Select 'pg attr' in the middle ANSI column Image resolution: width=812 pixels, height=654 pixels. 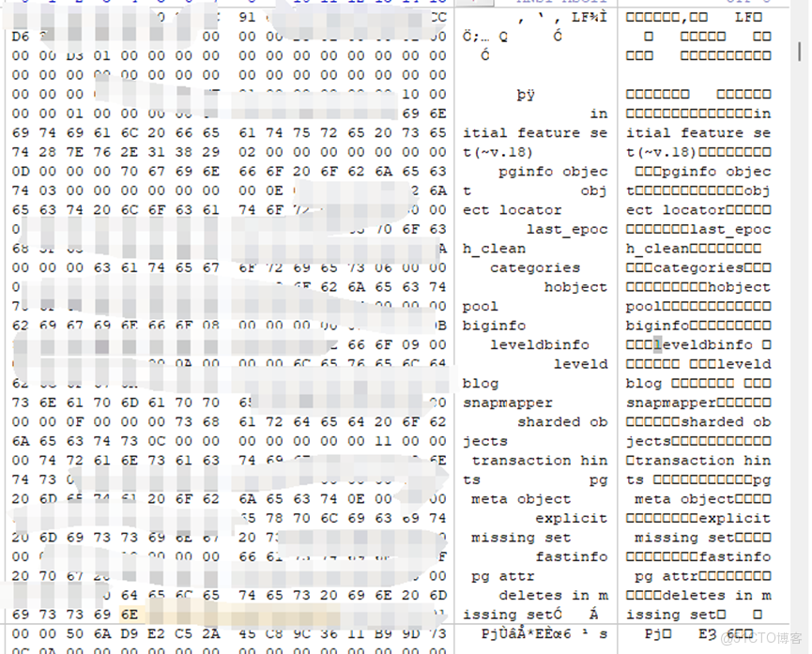[x=503, y=576]
